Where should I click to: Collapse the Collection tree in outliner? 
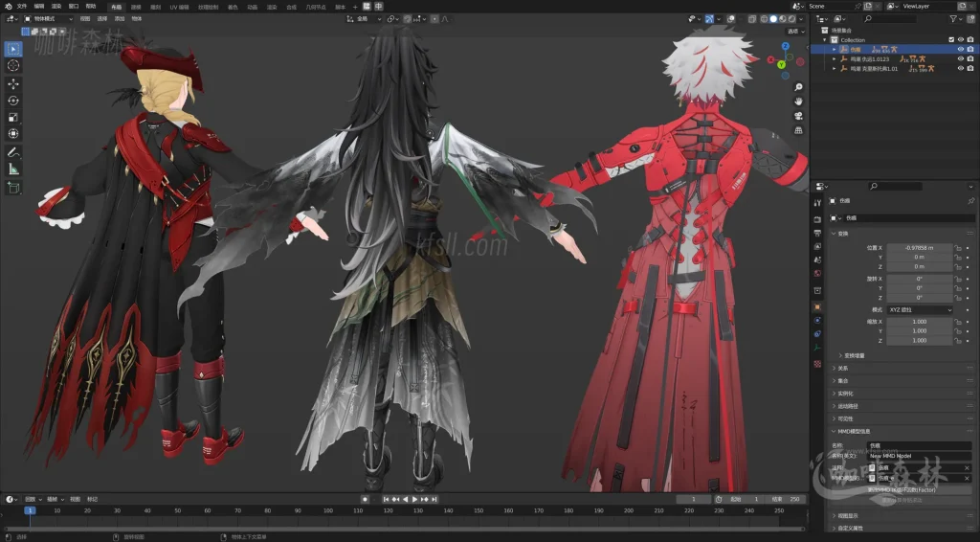(825, 39)
